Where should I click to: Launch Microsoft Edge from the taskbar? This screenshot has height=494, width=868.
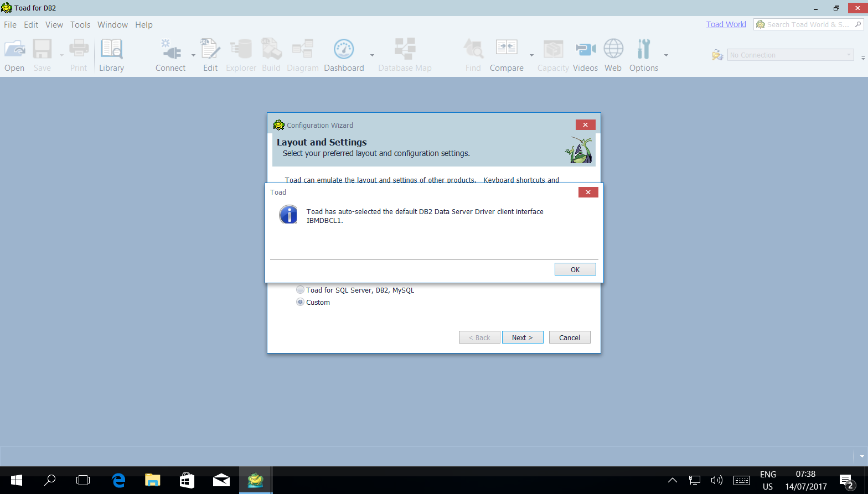[118, 480]
